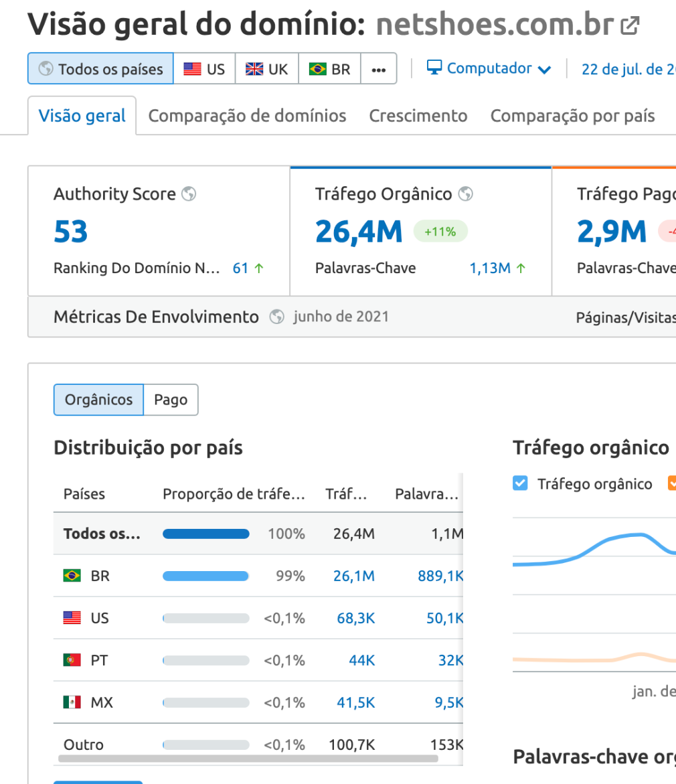Switch to Visão geral tab

coord(82,116)
